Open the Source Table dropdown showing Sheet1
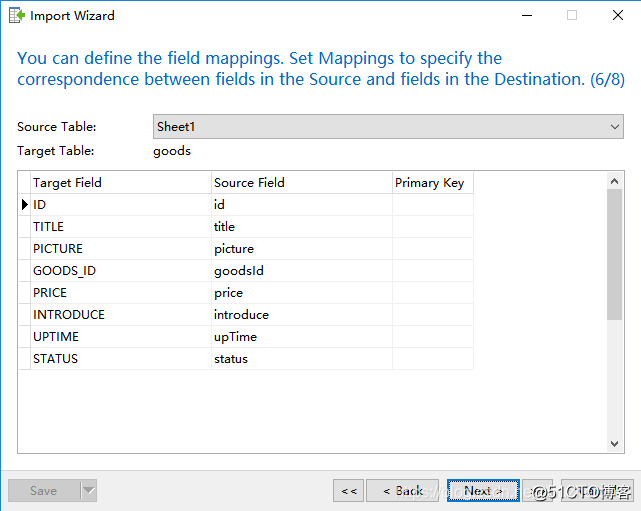 pyautogui.click(x=388, y=127)
